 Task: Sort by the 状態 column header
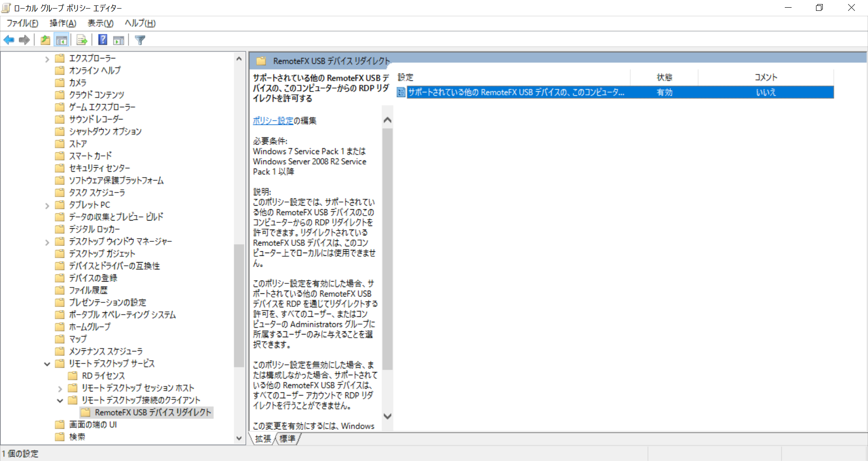tap(665, 77)
